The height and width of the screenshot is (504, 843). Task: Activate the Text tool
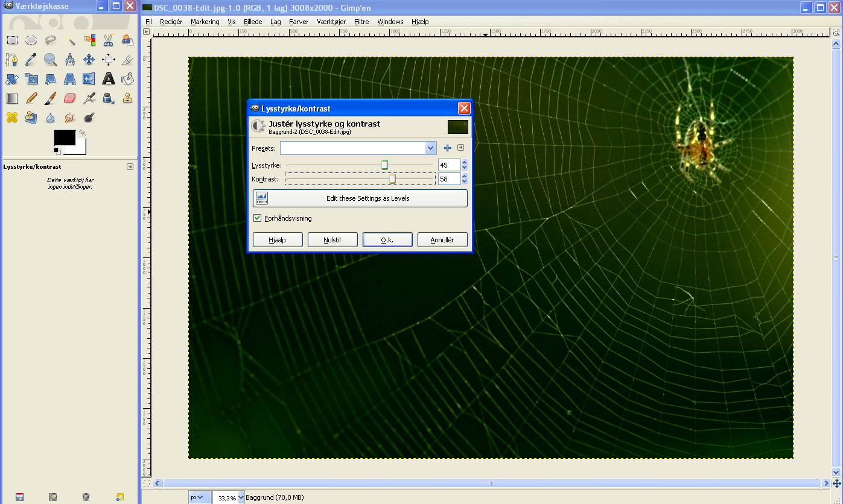(x=109, y=78)
